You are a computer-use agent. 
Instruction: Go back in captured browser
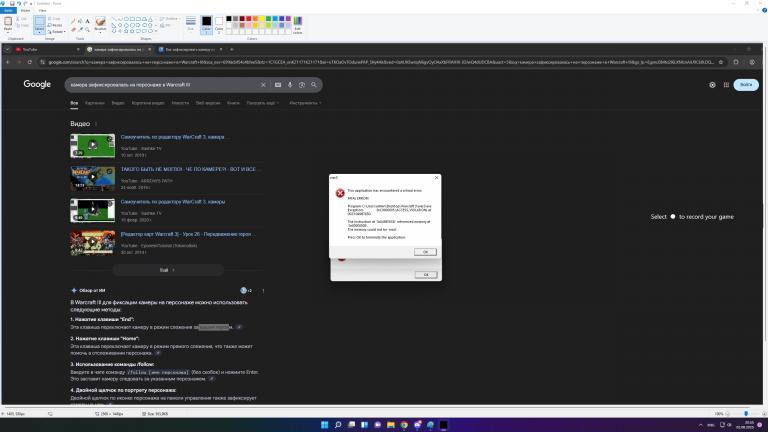pyautogui.click(x=8, y=62)
